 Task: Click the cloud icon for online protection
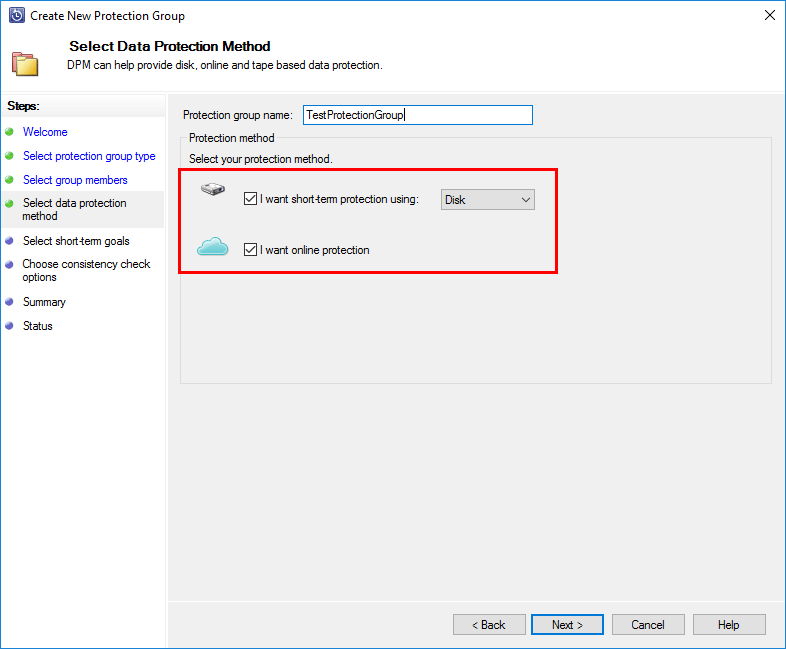[213, 247]
